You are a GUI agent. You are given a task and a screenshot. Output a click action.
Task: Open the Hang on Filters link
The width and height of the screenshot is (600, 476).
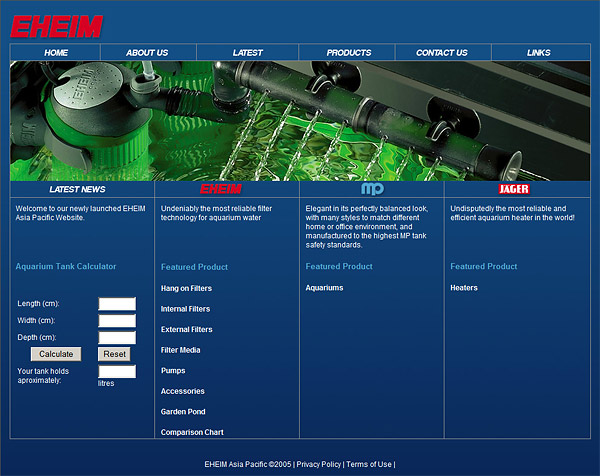(x=186, y=289)
